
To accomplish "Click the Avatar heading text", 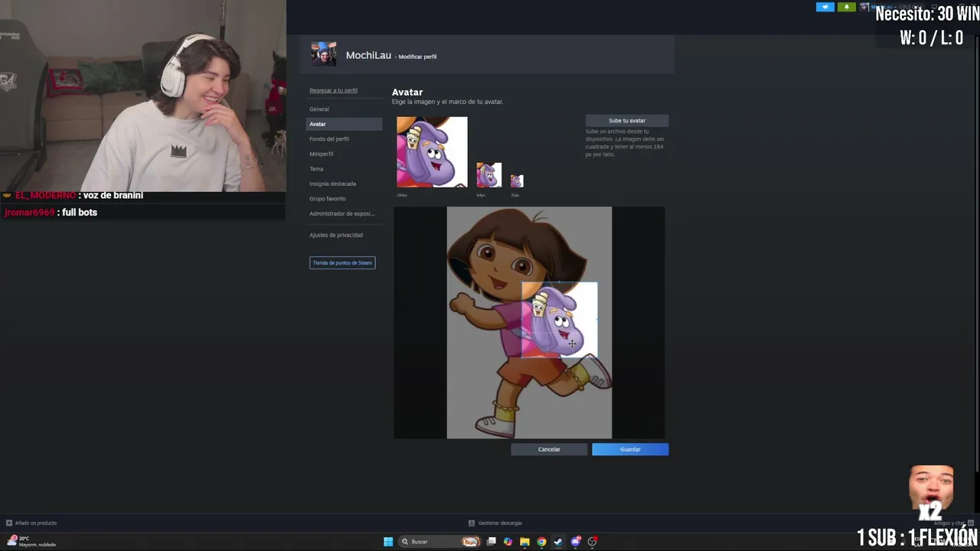I will coord(407,92).
